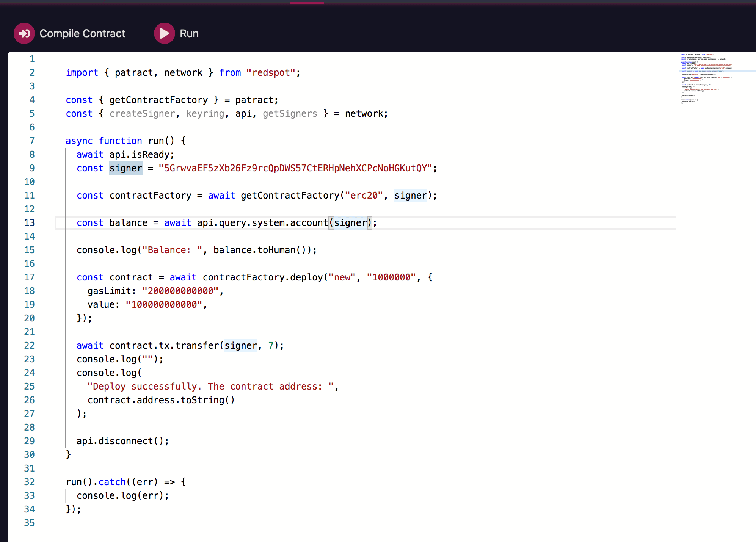Click the 'Run' text label

click(x=189, y=33)
